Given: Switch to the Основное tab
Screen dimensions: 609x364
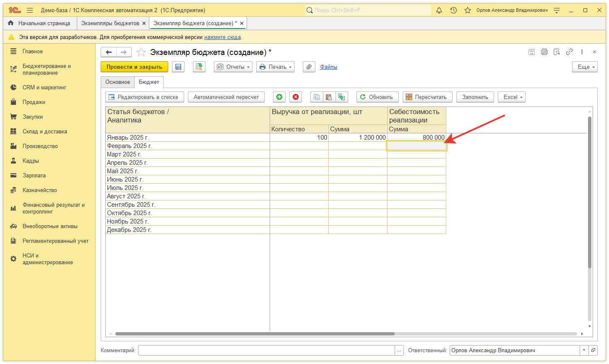Looking at the screenshot, I should [x=117, y=82].
